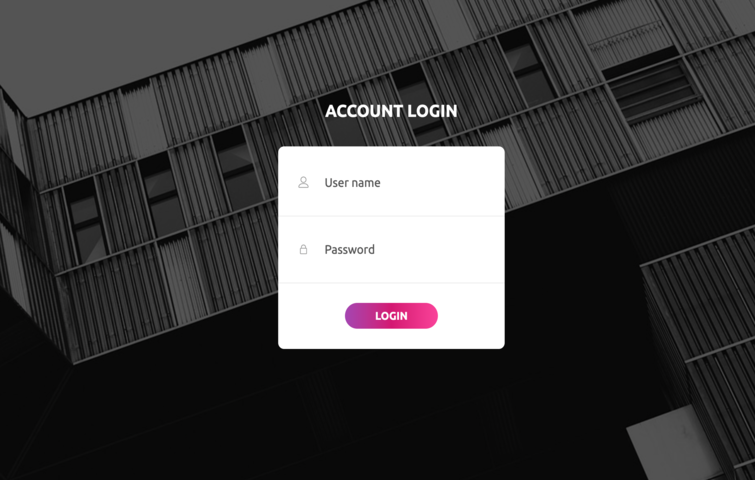Submit the form with the LOGIN button
This screenshot has width=755, height=480.
[x=391, y=316]
